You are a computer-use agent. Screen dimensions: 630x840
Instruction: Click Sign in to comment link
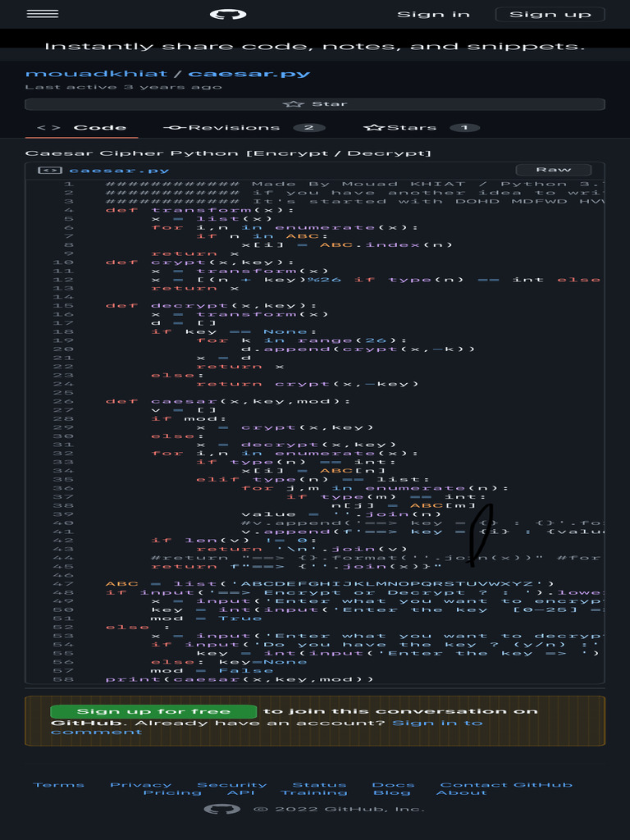[437, 723]
